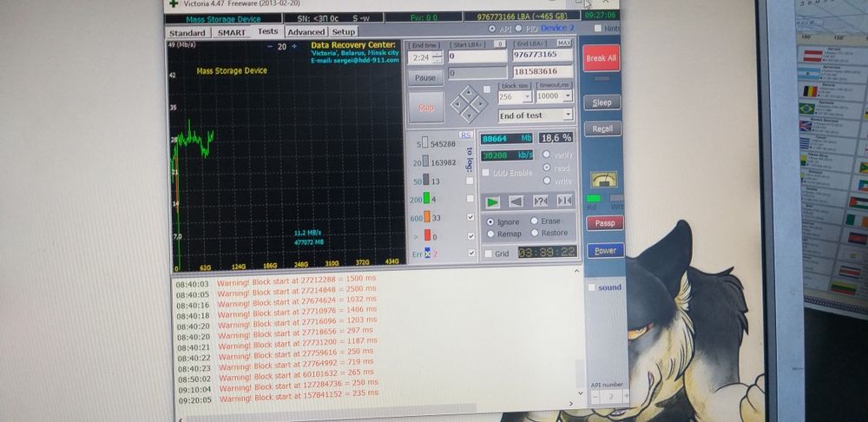Click the Break All button
Viewport: 868px width, 422px height.
coord(601,57)
